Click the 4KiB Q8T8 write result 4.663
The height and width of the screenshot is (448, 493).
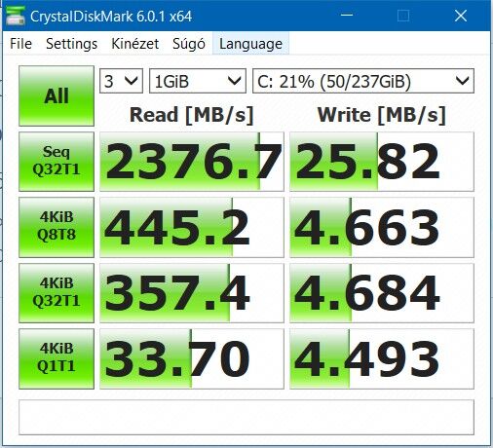point(382,227)
